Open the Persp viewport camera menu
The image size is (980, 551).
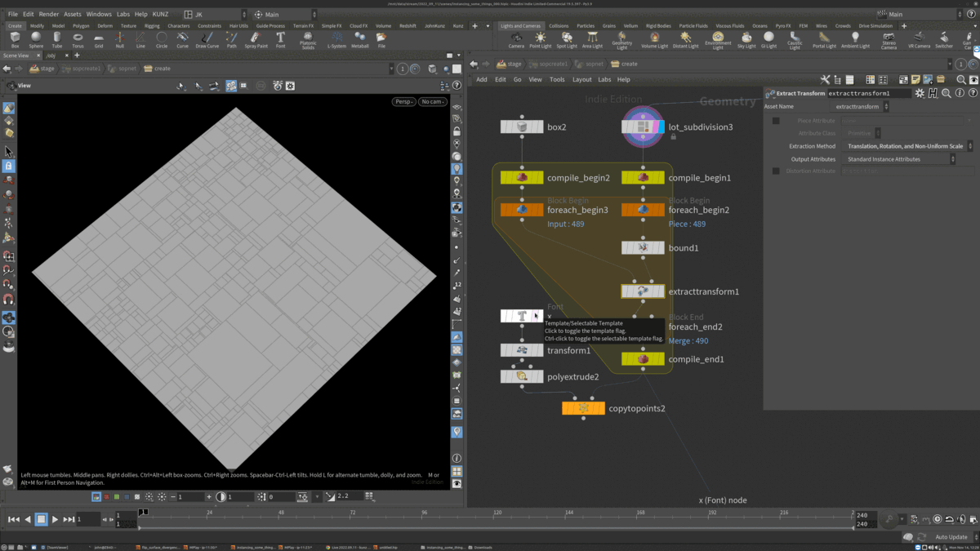(403, 102)
